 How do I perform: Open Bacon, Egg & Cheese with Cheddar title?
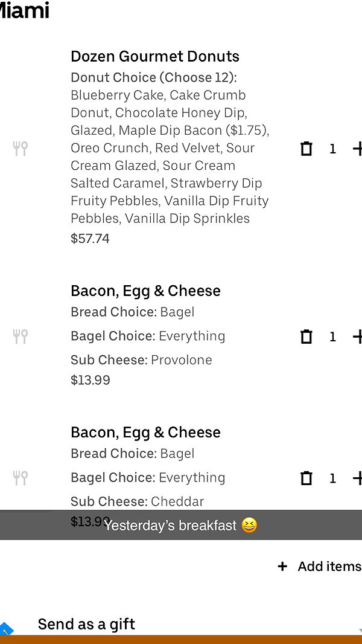tap(145, 432)
